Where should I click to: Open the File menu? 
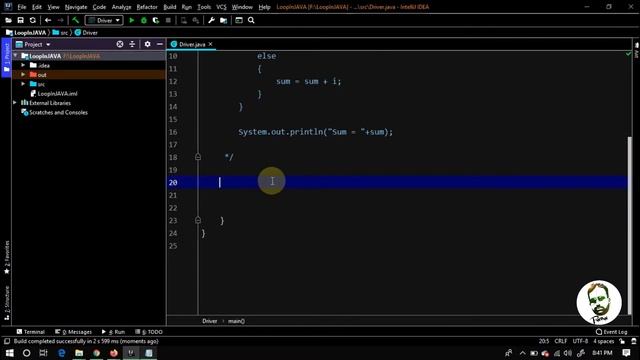click(22, 7)
